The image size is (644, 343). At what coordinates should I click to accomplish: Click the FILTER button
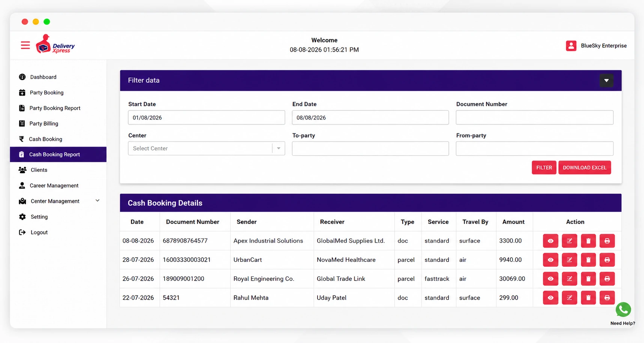pyautogui.click(x=544, y=167)
